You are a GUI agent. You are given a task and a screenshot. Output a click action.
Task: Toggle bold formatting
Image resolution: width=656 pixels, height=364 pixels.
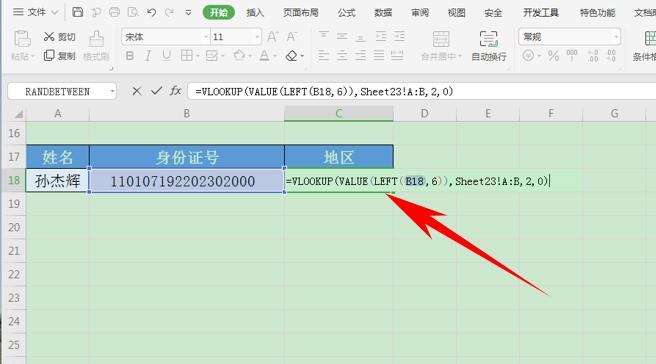(x=130, y=56)
